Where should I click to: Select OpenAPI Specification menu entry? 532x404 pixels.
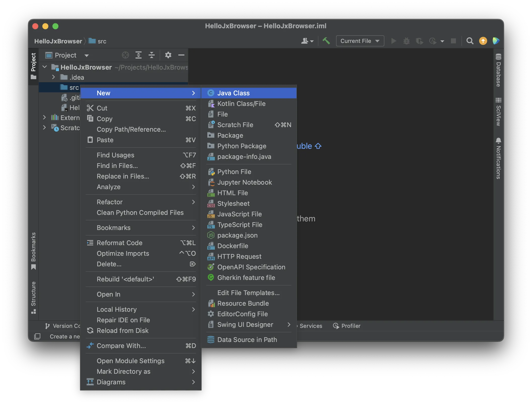(x=249, y=267)
